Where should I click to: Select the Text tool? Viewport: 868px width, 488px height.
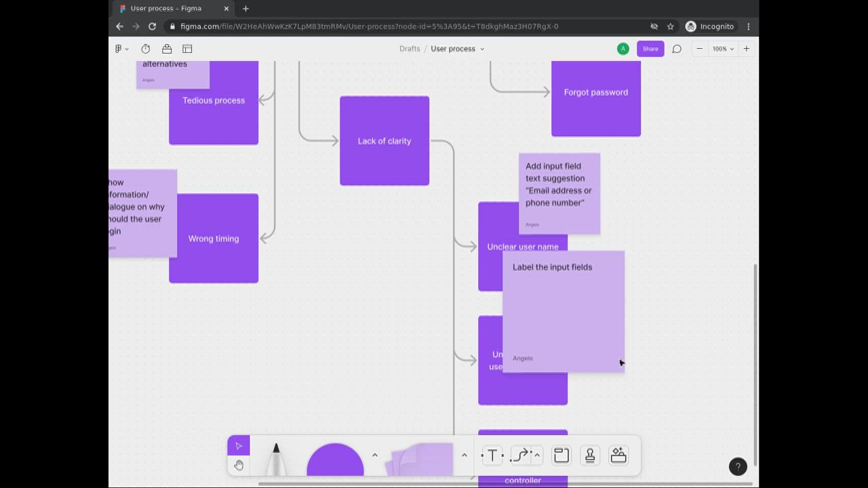coord(492,455)
